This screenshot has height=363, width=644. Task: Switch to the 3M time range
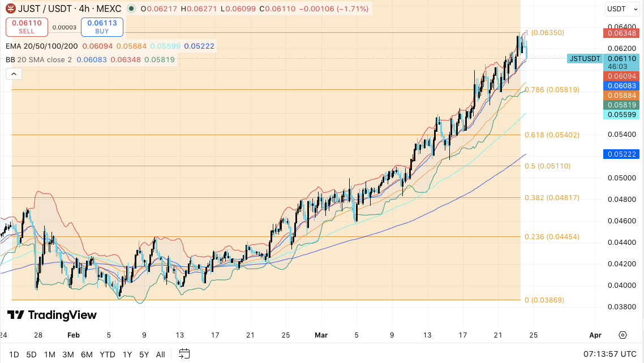[x=68, y=355]
